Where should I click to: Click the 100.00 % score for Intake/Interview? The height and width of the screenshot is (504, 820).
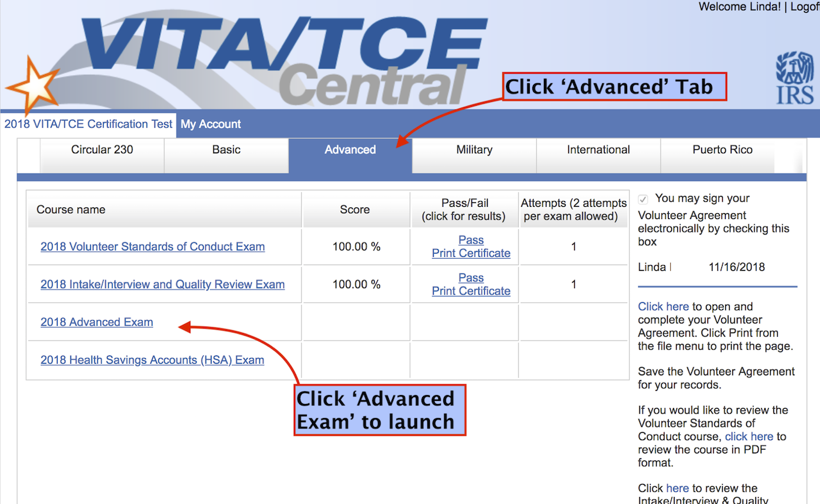pyautogui.click(x=356, y=284)
